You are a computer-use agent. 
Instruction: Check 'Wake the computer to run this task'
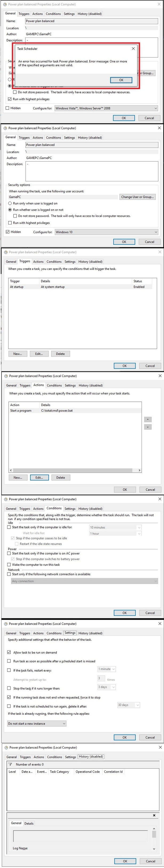click(x=9, y=564)
